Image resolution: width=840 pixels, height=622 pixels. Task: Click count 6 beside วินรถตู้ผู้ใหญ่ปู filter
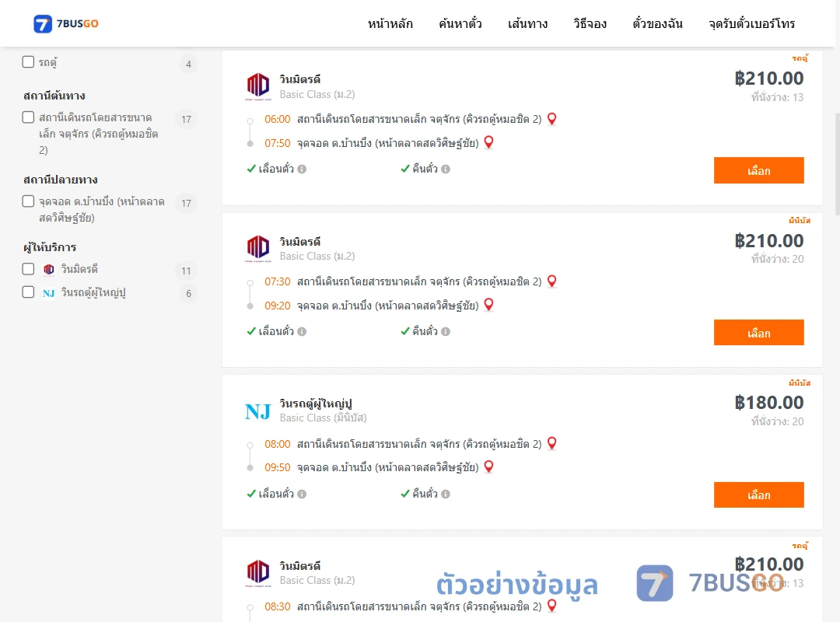coord(188,294)
